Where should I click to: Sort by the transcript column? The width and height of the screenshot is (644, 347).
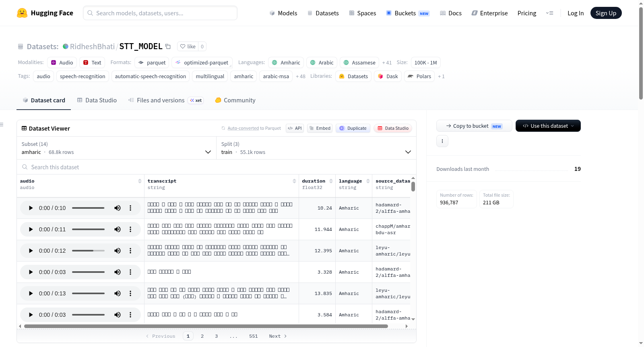coord(294,181)
